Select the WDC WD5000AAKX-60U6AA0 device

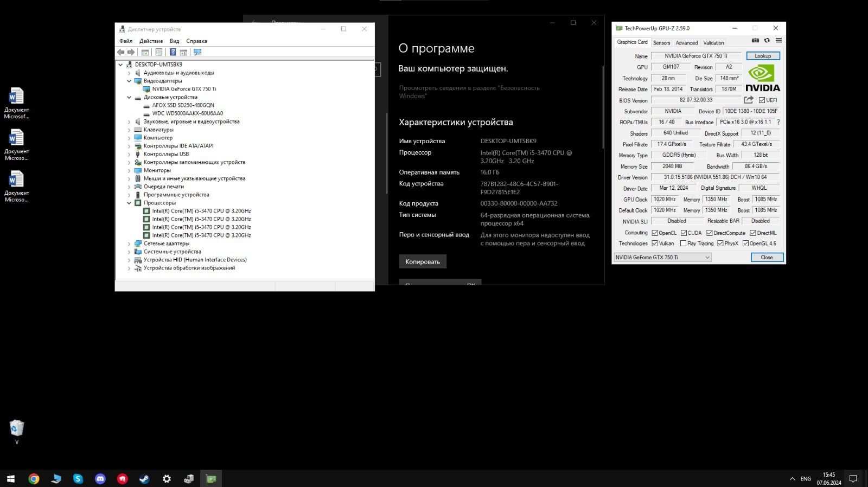187,113
